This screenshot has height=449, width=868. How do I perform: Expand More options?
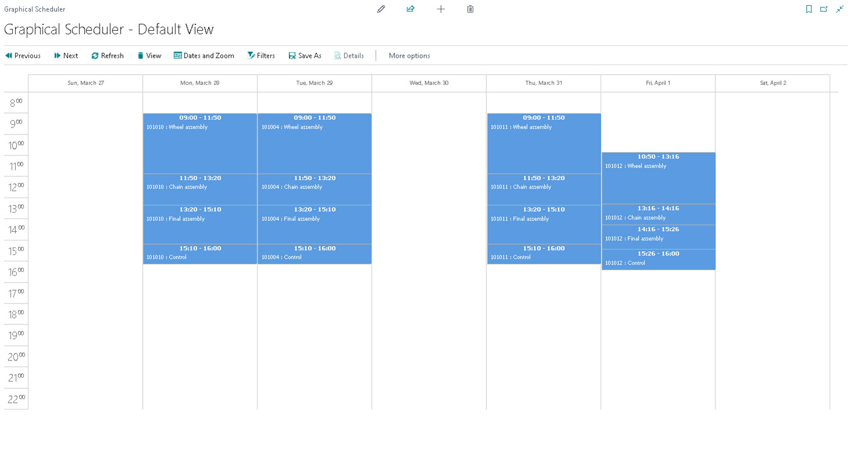[409, 55]
